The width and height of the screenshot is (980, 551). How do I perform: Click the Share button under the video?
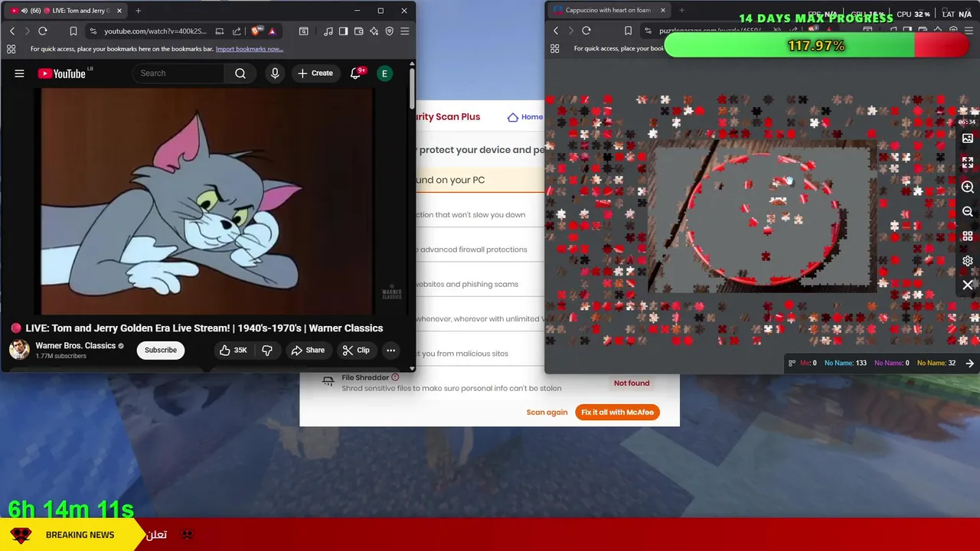[308, 350]
